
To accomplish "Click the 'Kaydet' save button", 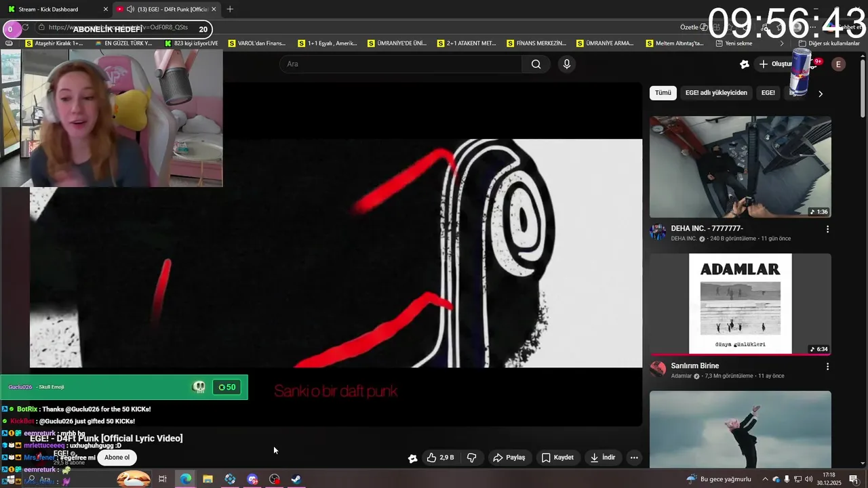I will [557, 457].
